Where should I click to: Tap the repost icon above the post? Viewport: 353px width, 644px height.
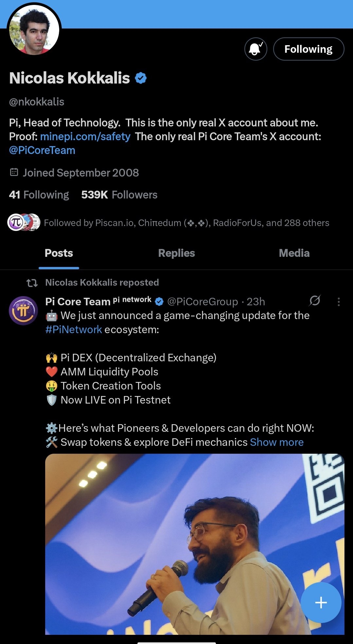click(32, 283)
